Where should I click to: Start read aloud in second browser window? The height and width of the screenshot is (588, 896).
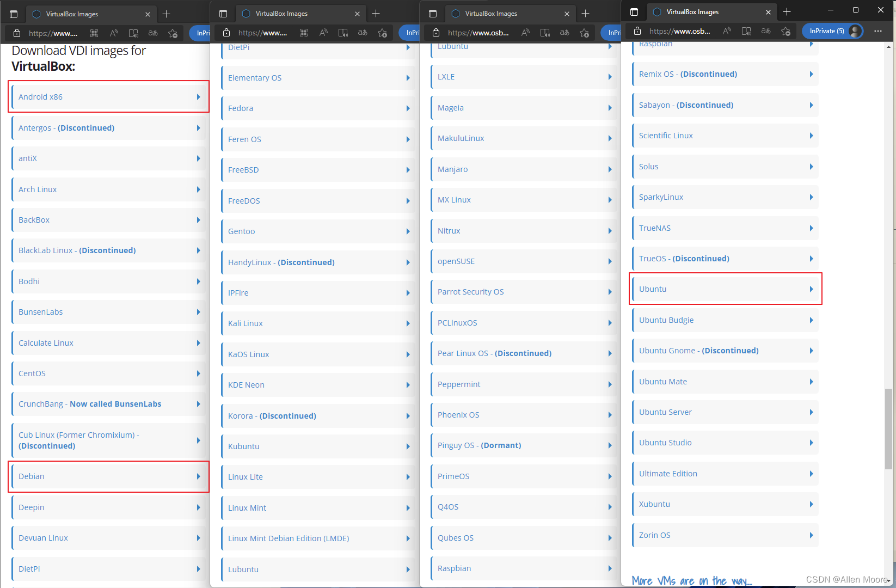(x=323, y=33)
